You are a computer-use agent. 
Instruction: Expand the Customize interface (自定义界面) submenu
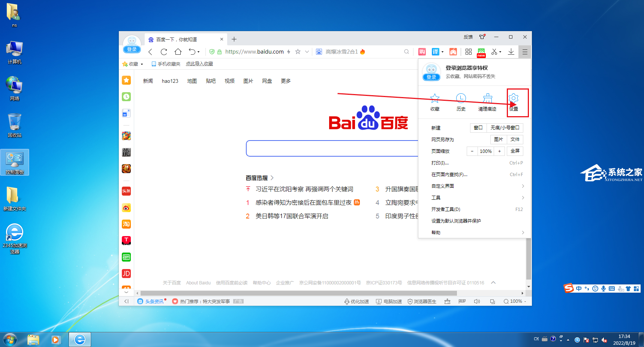(x=478, y=186)
